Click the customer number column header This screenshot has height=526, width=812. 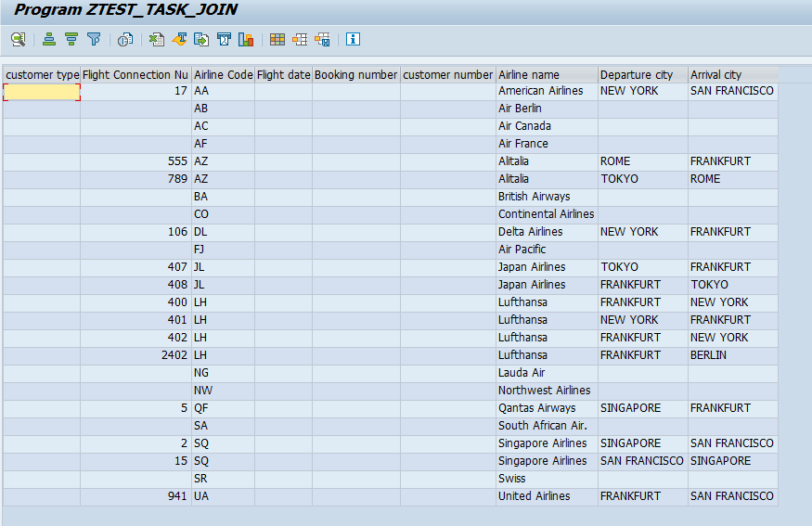pos(448,74)
